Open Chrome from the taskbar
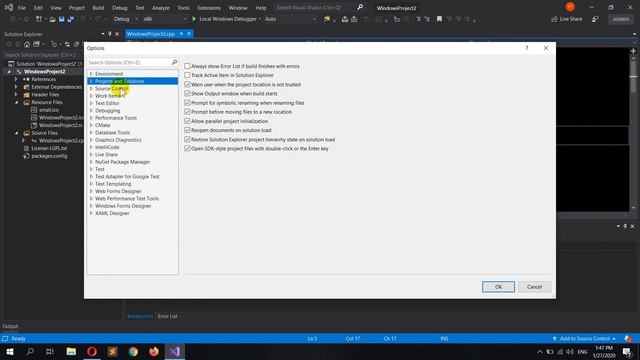640x360 pixels. pyautogui.click(x=133, y=351)
